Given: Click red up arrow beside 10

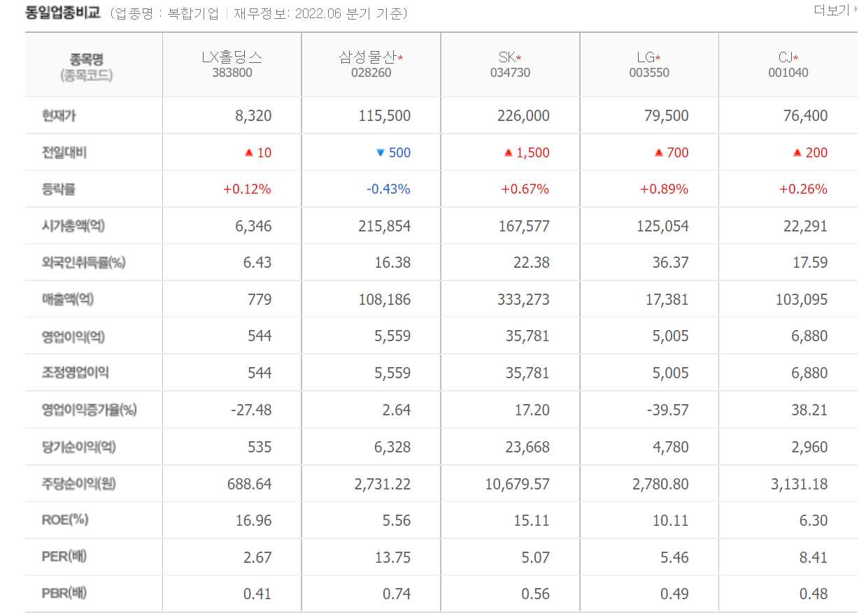Looking at the screenshot, I should [248, 152].
